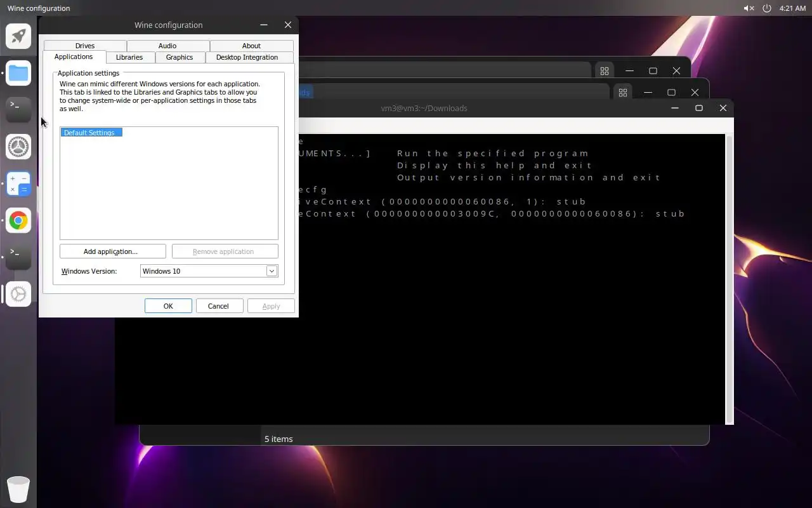Click Cancel in Wine configuration
Screen dimensions: 812x508
point(218,306)
